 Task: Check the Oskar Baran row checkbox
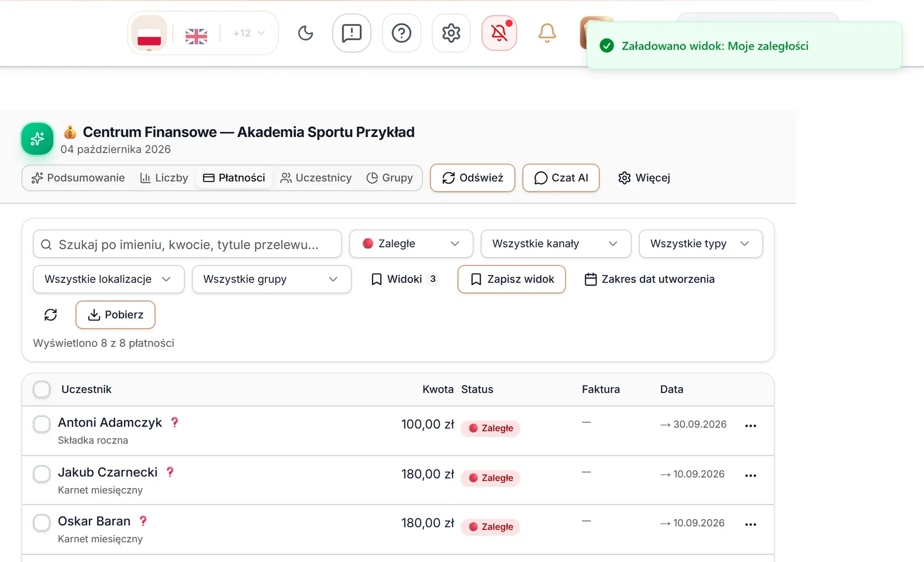click(42, 523)
